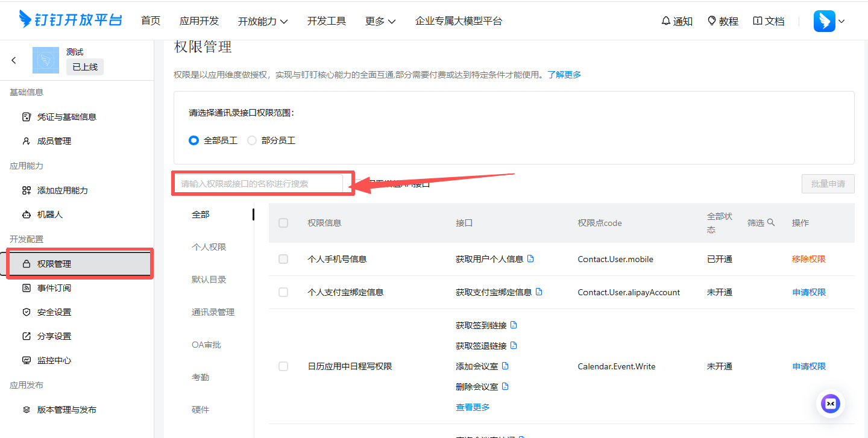Focus the permission name search field
The height and width of the screenshot is (438, 868).
click(x=259, y=184)
